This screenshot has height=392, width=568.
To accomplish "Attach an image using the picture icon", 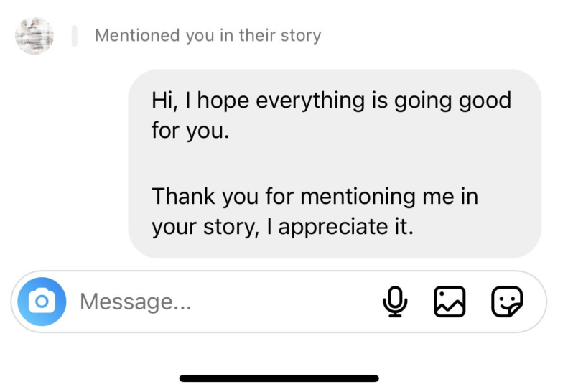I will (450, 302).
